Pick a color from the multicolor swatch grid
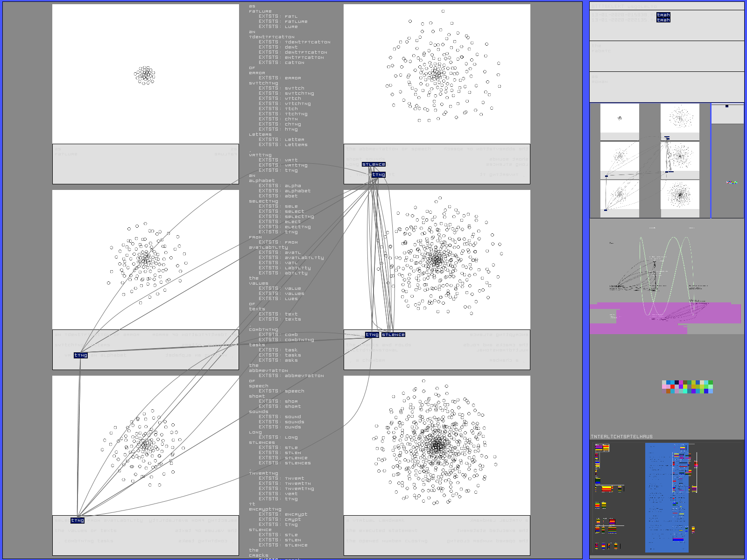Screen dimensions: 747x560 pos(687,387)
